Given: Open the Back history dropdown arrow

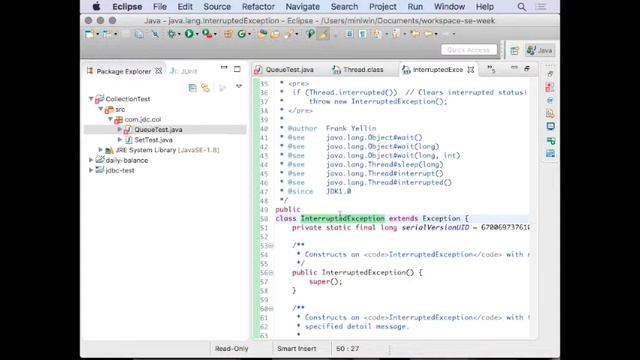Looking at the screenshot, I should click(x=436, y=34).
